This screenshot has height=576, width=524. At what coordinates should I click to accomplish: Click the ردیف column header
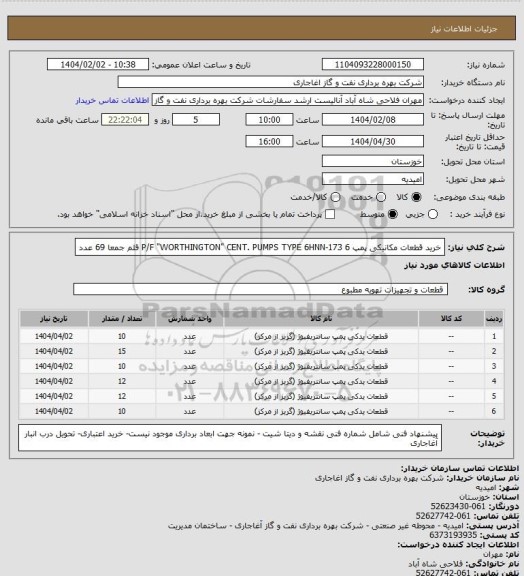point(494,318)
